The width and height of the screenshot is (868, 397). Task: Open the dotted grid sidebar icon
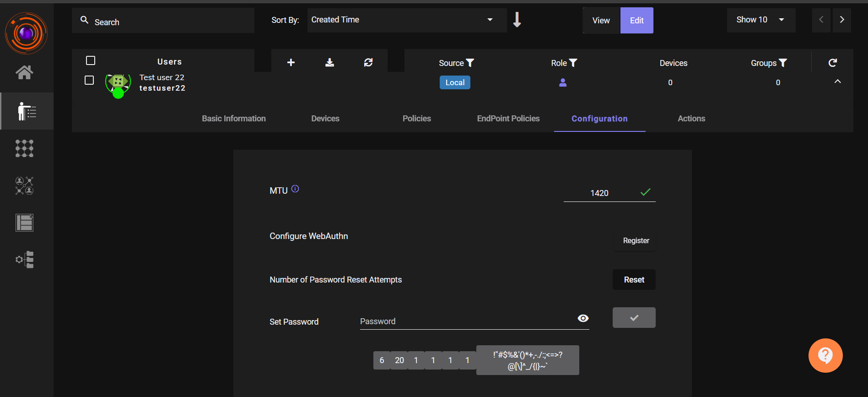pyautogui.click(x=24, y=148)
